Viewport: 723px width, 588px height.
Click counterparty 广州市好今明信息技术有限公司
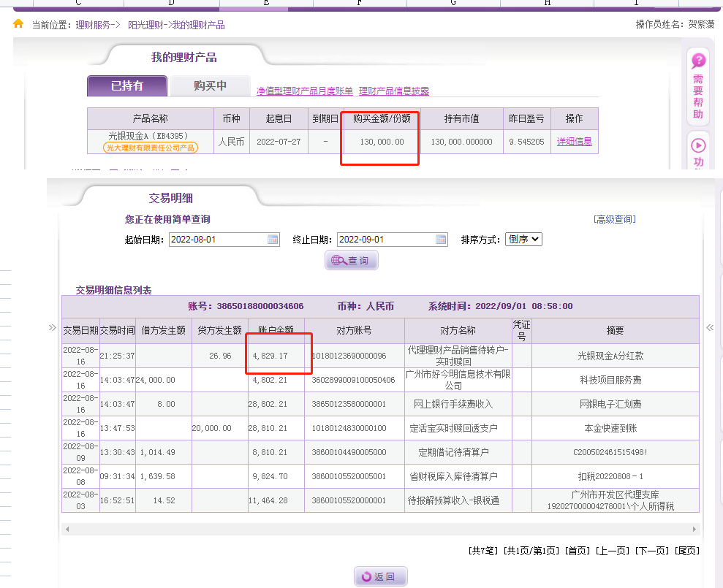point(458,380)
